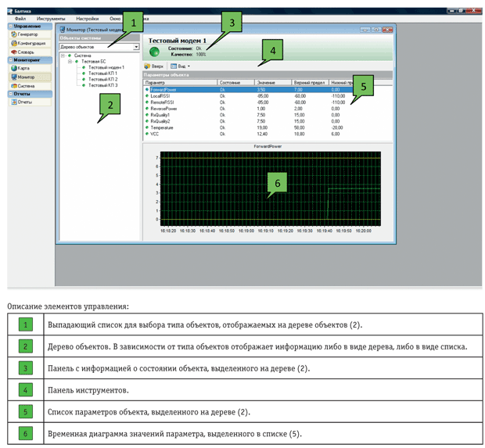Click the value 12,40 in the VCC row
The width and height of the screenshot is (485, 448).
click(x=262, y=134)
